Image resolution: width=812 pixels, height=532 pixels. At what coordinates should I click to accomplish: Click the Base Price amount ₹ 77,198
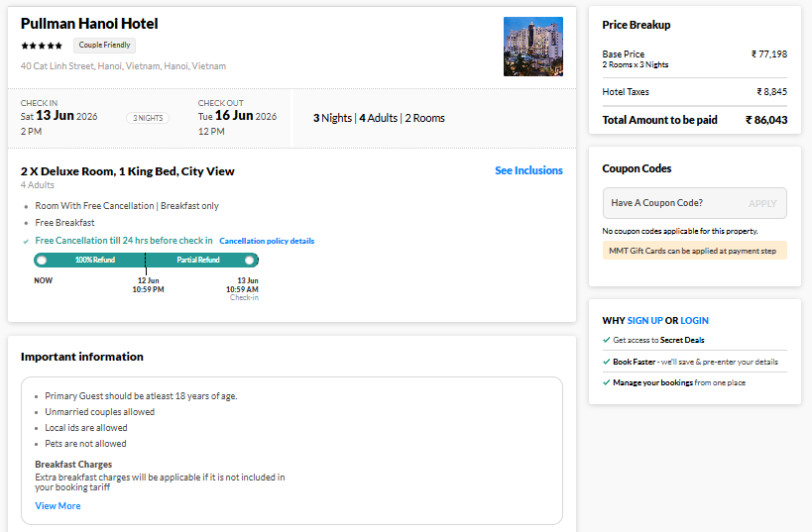coord(769,53)
